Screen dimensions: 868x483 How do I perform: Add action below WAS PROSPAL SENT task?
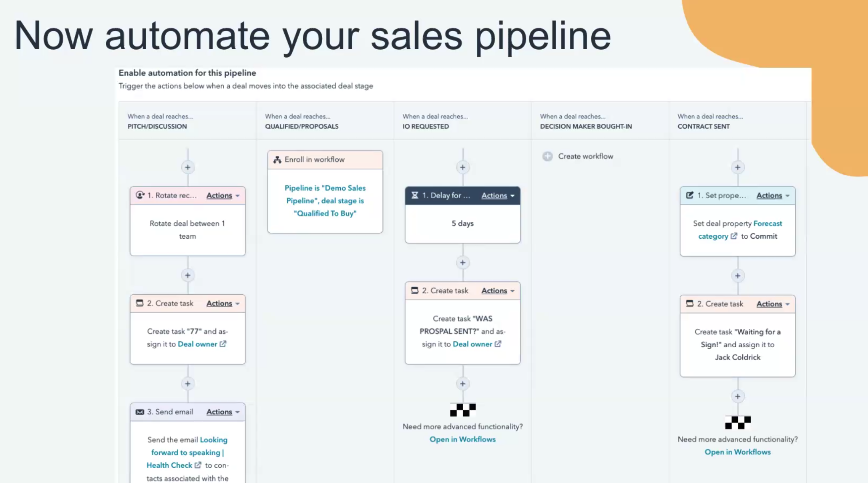click(462, 384)
